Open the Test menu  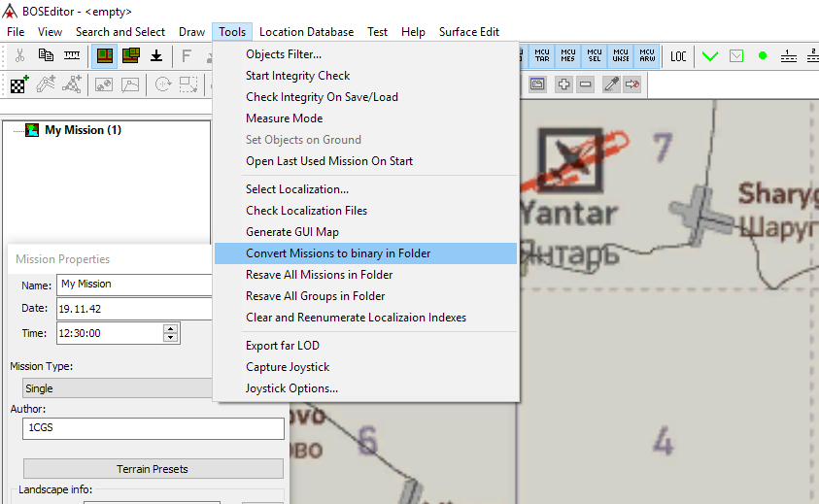point(377,32)
